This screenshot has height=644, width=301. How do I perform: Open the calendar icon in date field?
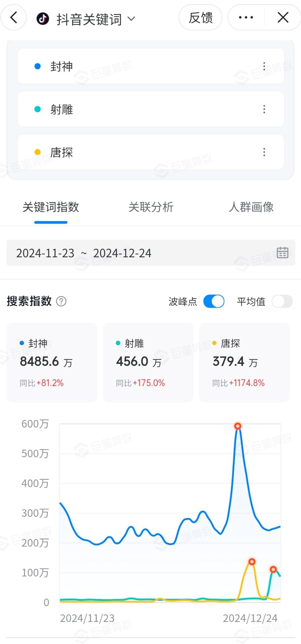coord(283,253)
